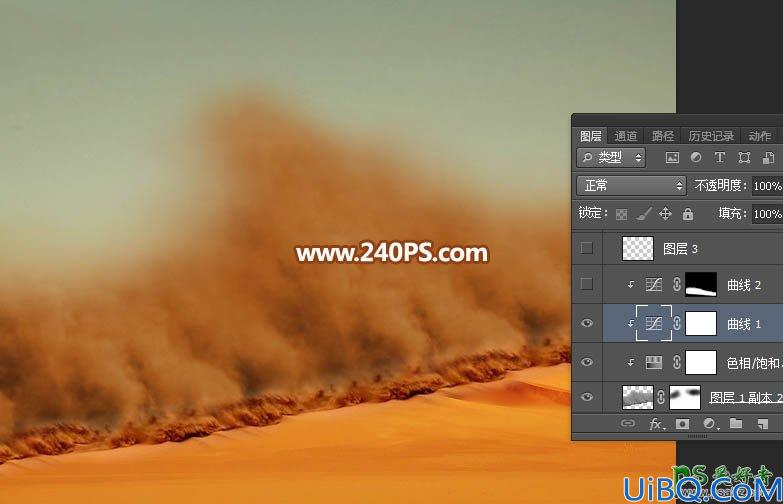
Task: Lock layer position with move-cross icon
Action: (x=665, y=214)
